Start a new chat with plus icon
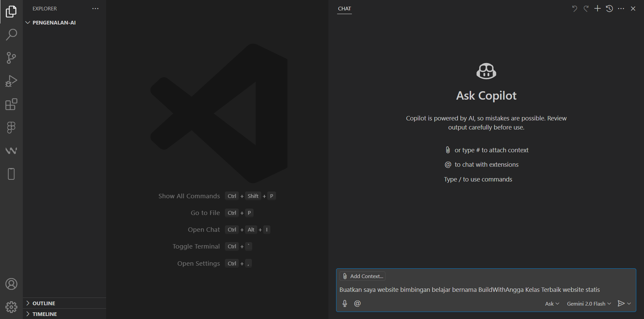The image size is (644, 319). (597, 9)
